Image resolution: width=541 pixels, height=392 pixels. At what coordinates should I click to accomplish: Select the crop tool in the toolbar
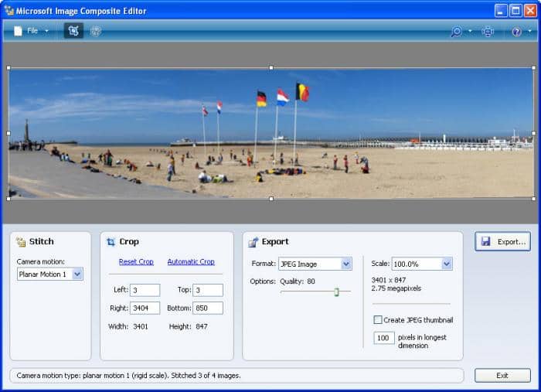coord(73,31)
